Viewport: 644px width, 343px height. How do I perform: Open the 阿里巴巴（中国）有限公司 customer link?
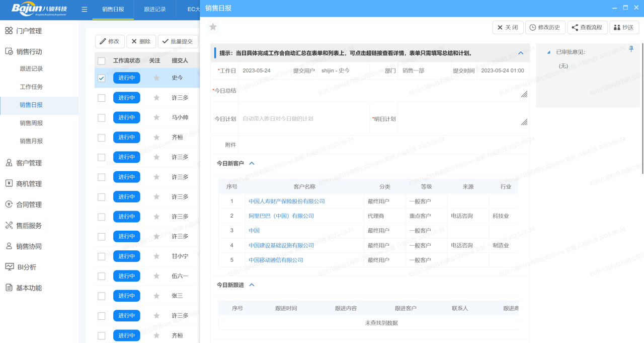(x=281, y=216)
